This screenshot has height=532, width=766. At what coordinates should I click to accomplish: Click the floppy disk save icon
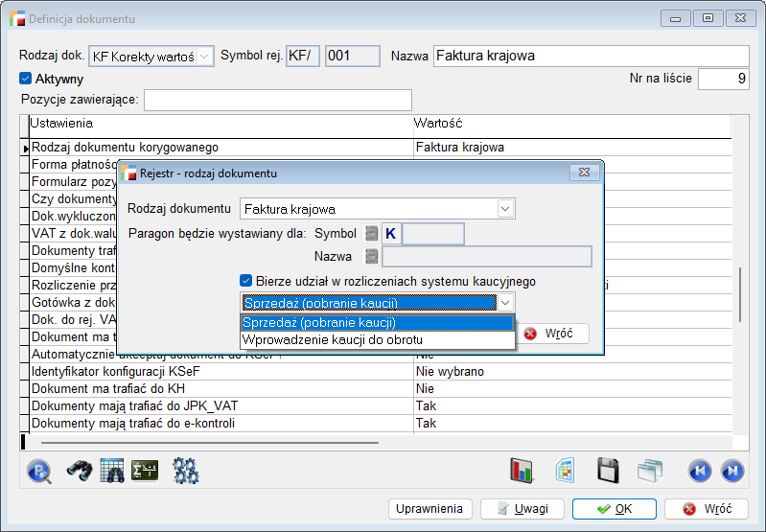click(608, 471)
